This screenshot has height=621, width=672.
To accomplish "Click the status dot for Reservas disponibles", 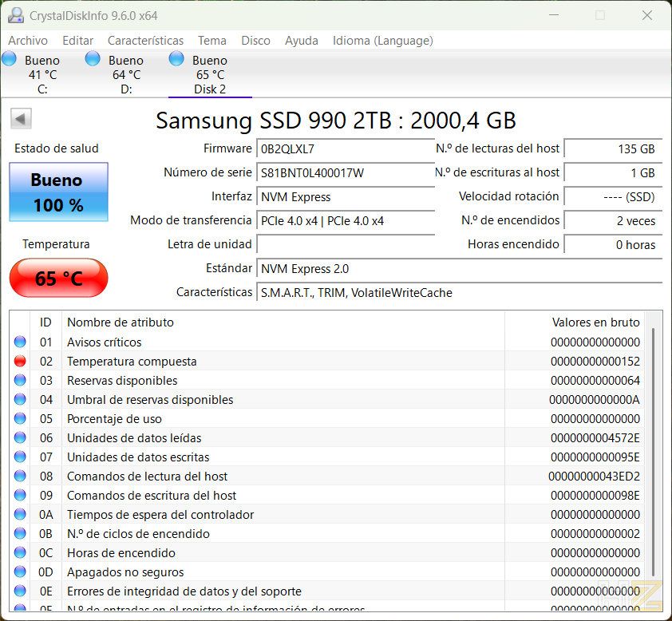I will [20, 380].
